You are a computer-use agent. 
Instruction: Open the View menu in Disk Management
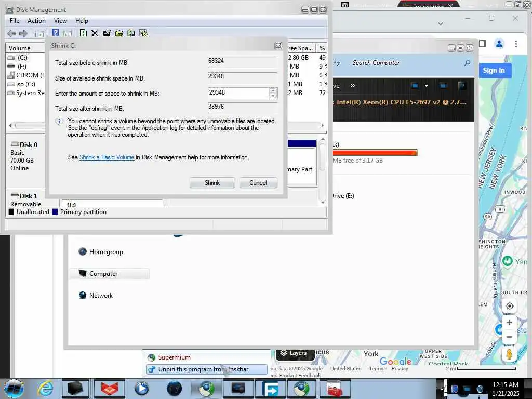[60, 21]
